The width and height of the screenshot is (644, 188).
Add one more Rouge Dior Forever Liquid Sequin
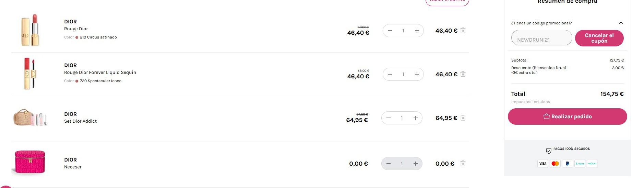coord(417,74)
